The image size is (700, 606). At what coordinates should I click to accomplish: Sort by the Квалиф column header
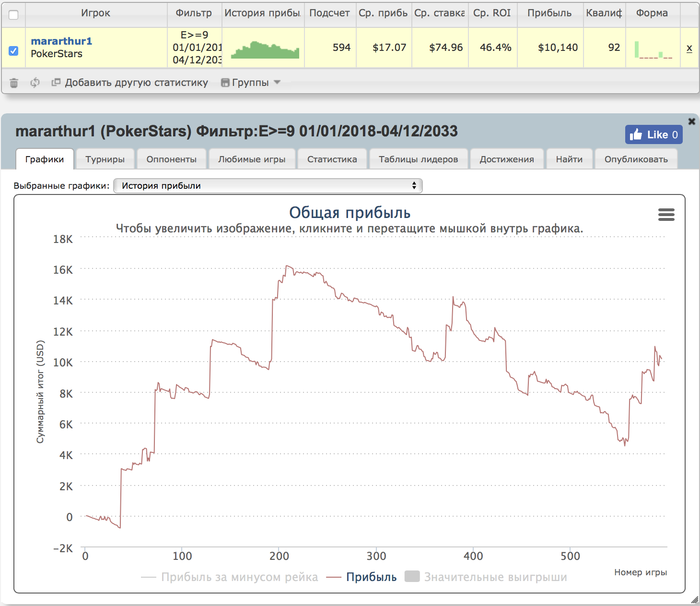tap(604, 13)
